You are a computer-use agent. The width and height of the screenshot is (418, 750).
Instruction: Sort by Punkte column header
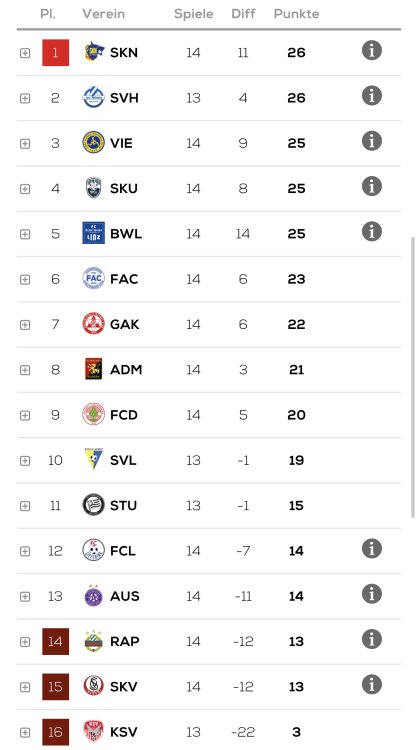pos(296,14)
